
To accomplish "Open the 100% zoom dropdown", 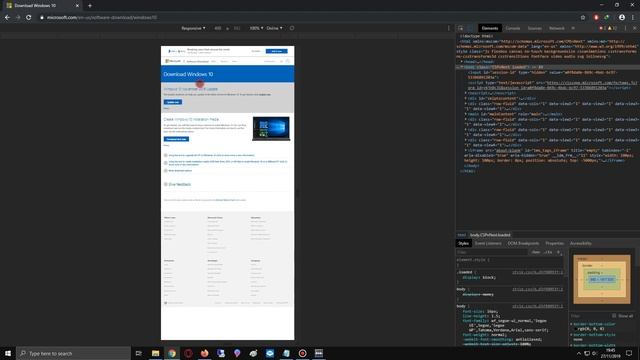I will tap(256, 28).
